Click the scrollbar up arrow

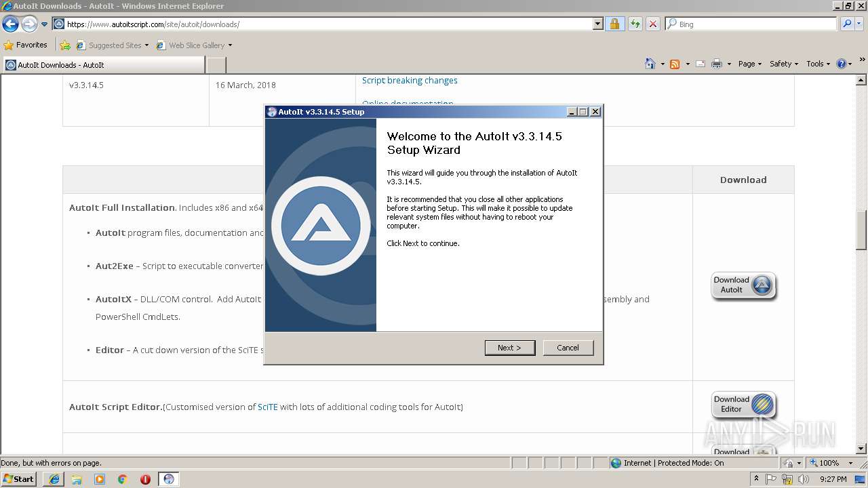pyautogui.click(x=862, y=80)
